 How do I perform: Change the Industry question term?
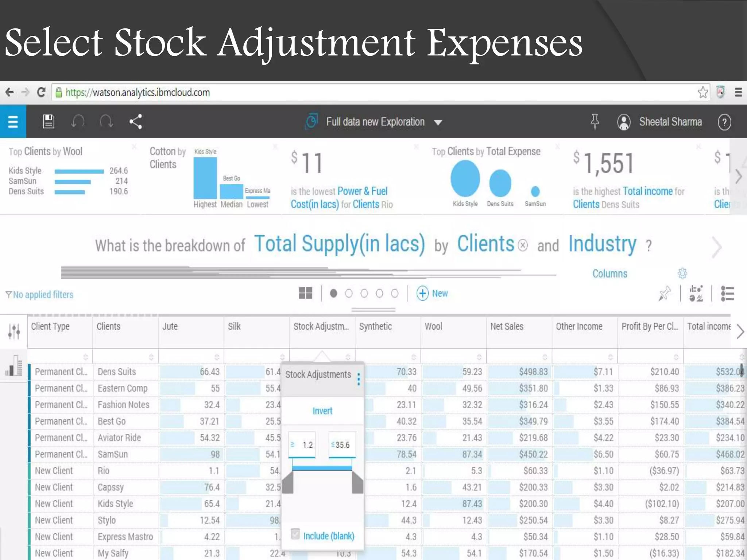(603, 244)
